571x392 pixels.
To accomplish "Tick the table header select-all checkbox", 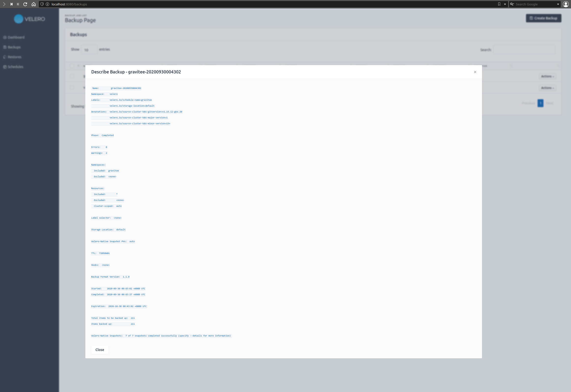I will click(72, 66).
